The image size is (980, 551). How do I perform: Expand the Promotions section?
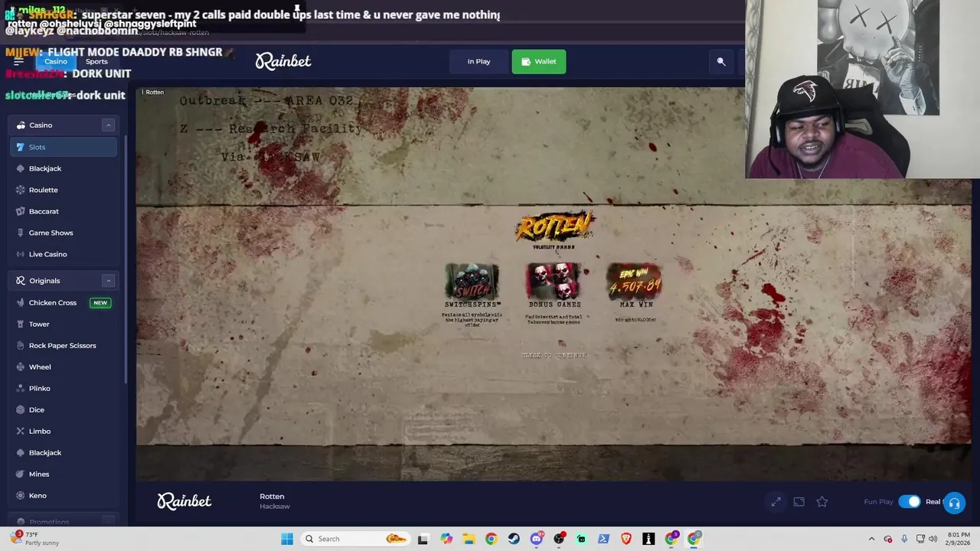click(x=108, y=522)
